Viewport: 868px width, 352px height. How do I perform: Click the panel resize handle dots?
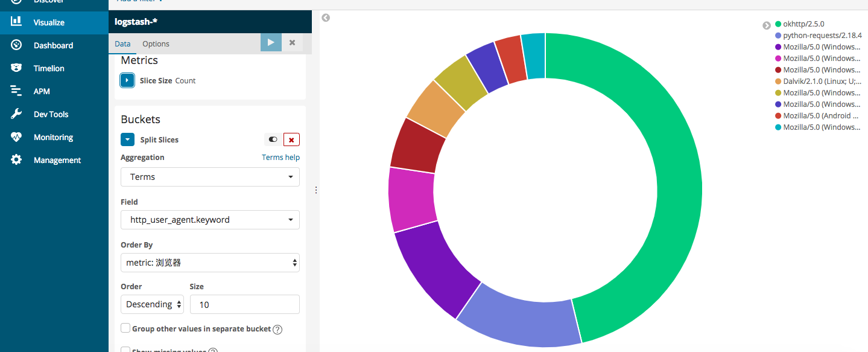[315, 190]
